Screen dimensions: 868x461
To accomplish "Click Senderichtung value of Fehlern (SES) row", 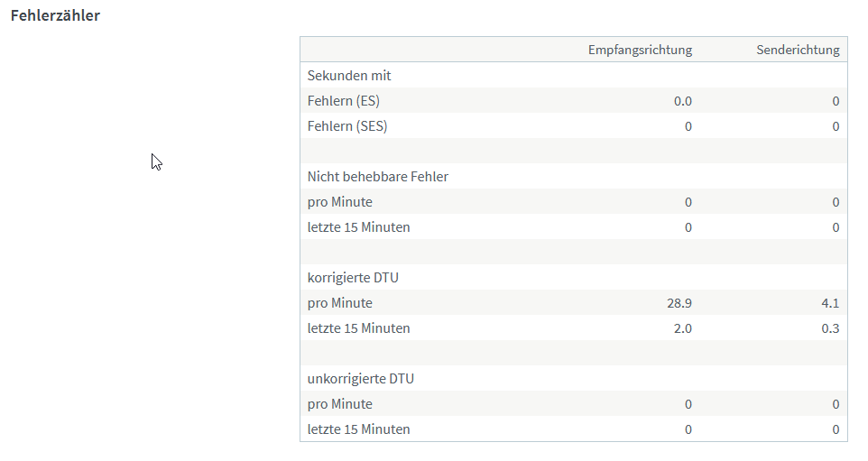I will click(x=836, y=126).
